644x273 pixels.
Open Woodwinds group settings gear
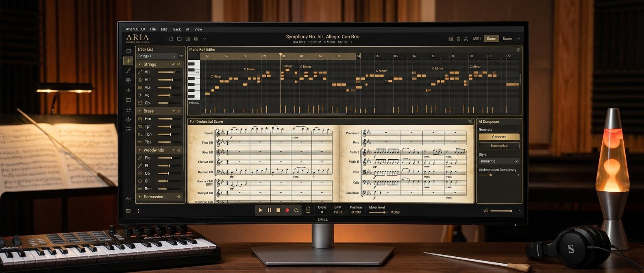tap(179, 150)
